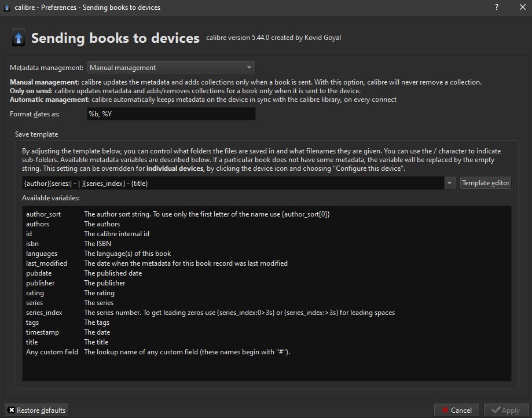This screenshot has height=418, width=532.
Task: Expand the save template history arrow
Action: [x=450, y=183]
